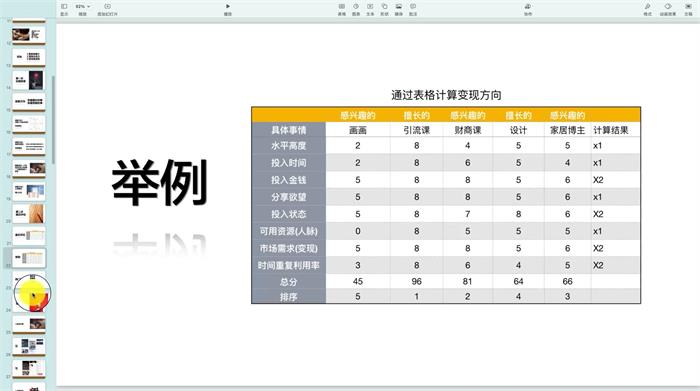
Task: Click total score cell 64
Action: (x=518, y=282)
